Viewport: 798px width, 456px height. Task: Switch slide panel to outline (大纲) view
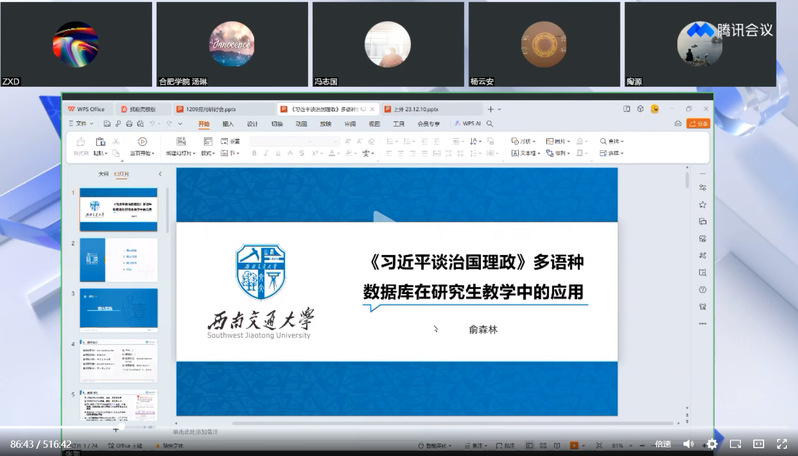[x=102, y=174]
